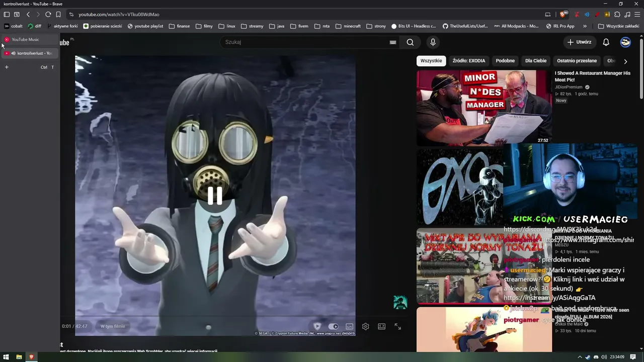Pause the video with the center pause button
This screenshot has width=644, height=362.
(x=215, y=196)
